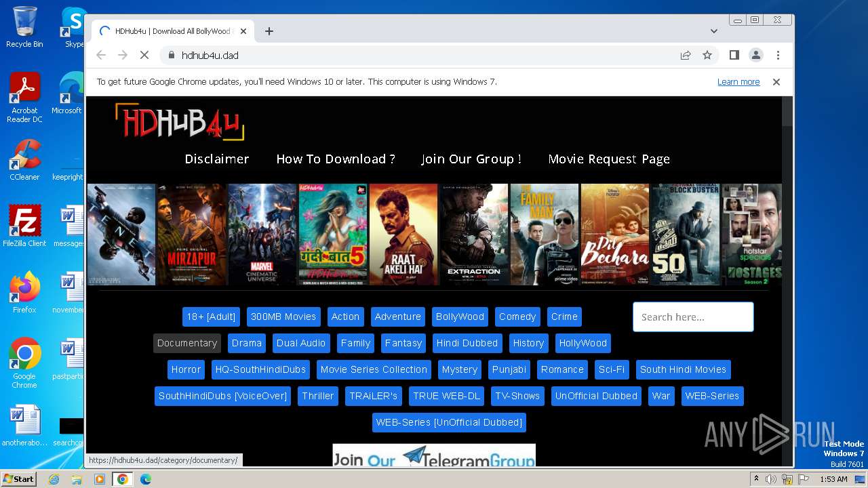Viewport: 868px width, 488px height.
Task: Toggle Chrome side panel icon
Action: pos(734,55)
